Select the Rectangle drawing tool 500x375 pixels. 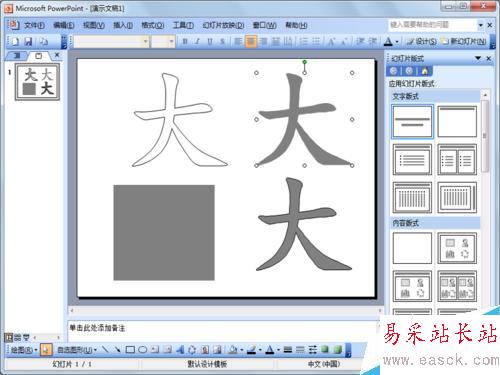tap(130, 350)
